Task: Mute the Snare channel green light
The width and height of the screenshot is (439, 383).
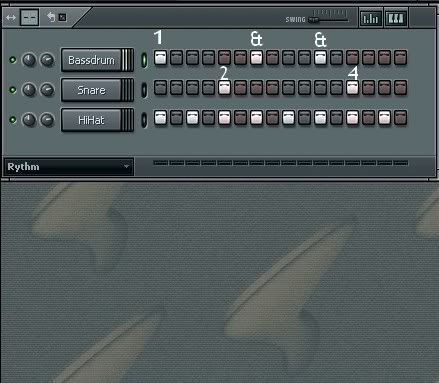Action: tap(13, 90)
